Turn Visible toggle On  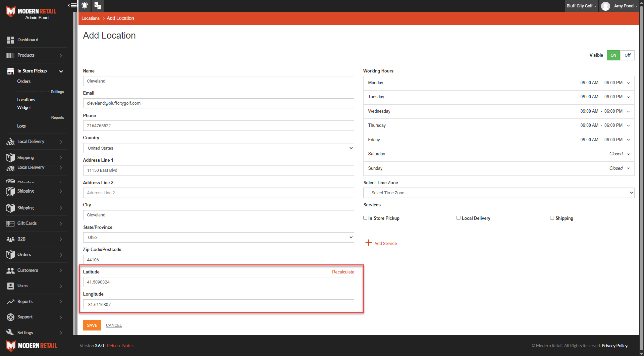coord(613,55)
